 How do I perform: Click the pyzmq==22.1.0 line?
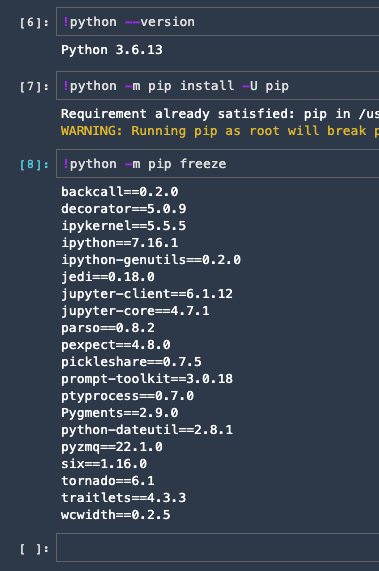(x=112, y=446)
